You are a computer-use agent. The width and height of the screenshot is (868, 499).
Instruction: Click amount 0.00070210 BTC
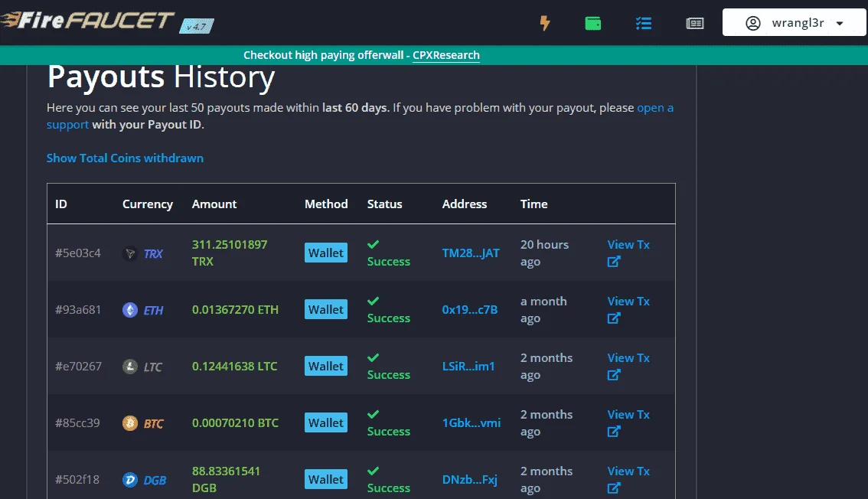pos(235,423)
